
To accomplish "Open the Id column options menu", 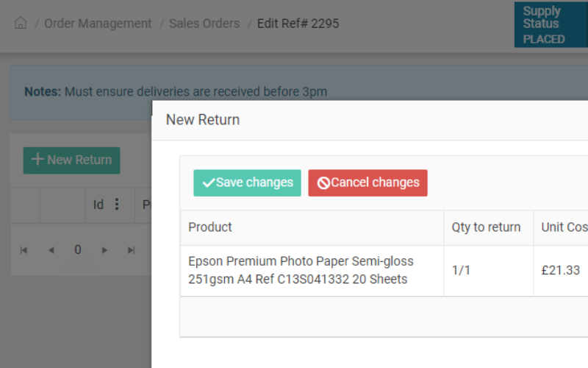I will 117,205.
